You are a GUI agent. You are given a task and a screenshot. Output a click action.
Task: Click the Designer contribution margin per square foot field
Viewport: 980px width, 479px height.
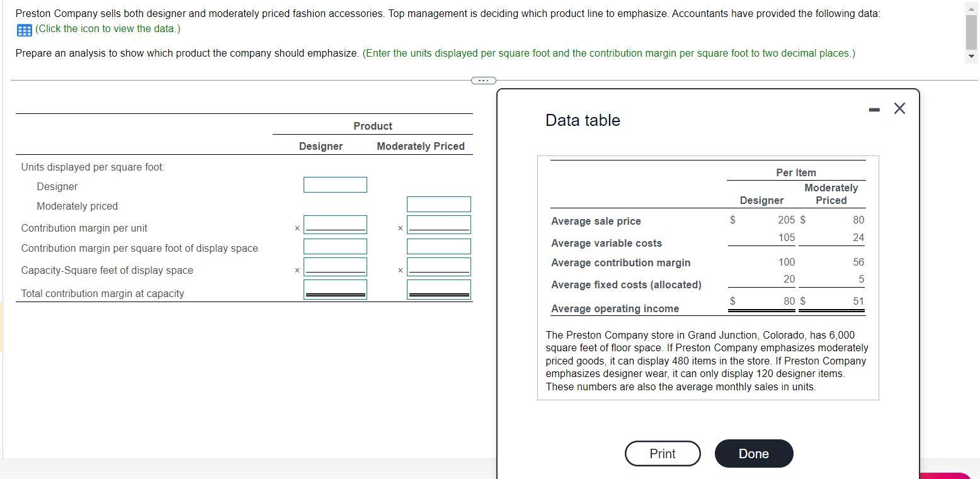point(335,246)
